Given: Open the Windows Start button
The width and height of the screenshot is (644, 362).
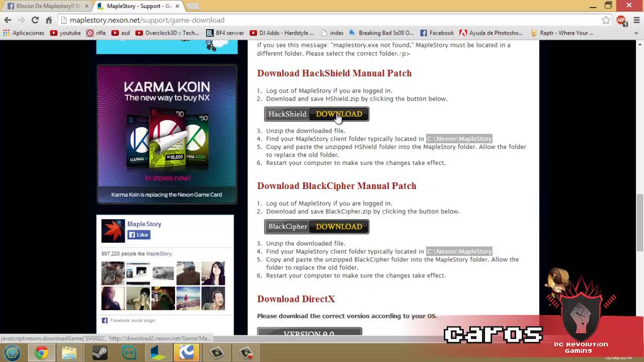Looking at the screenshot, I should click(12, 352).
